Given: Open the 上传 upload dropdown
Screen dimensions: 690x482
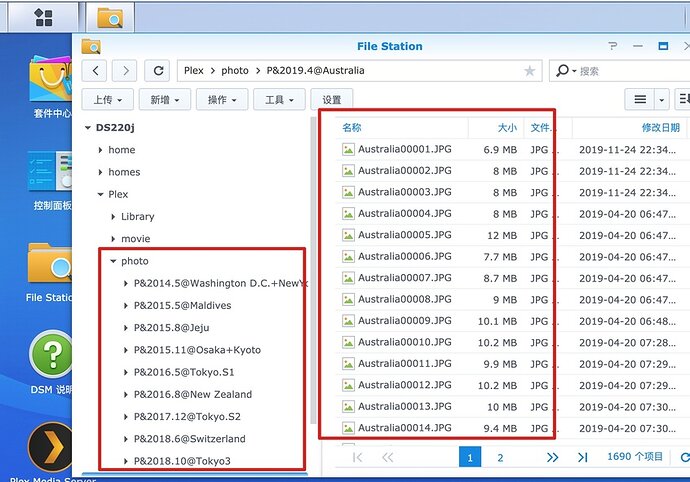Looking at the screenshot, I should (108, 99).
